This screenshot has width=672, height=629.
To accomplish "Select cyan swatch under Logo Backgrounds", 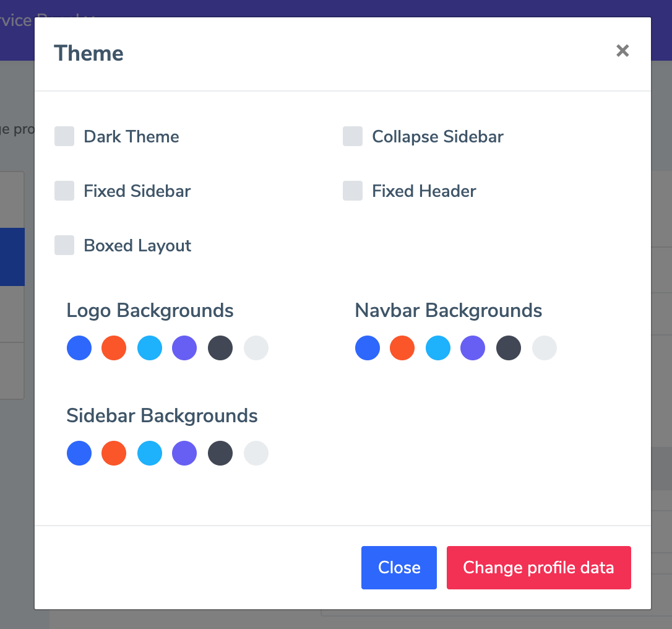I will click(x=150, y=348).
